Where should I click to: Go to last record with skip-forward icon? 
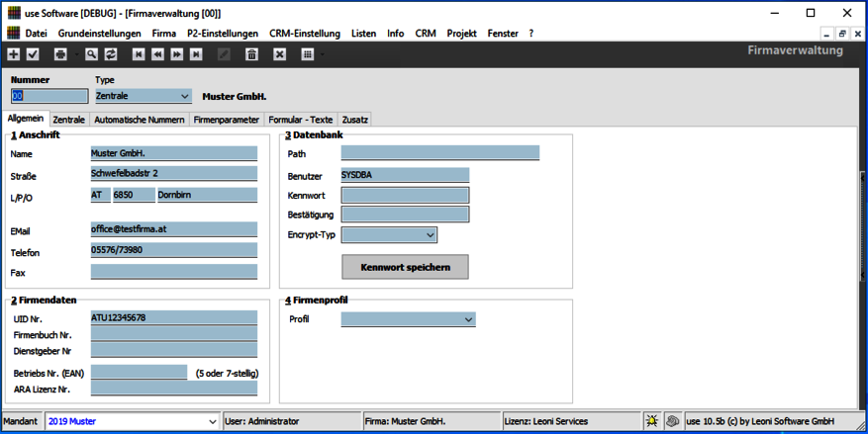point(196,54)
